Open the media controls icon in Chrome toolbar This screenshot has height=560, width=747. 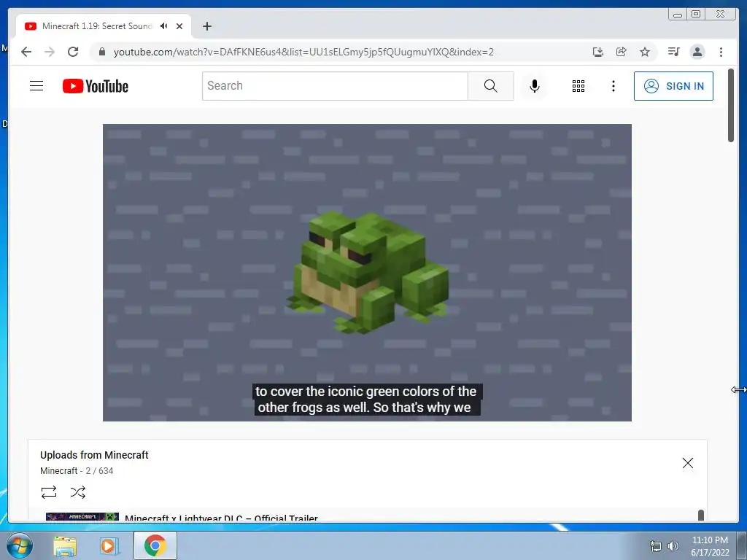point(673,52)
